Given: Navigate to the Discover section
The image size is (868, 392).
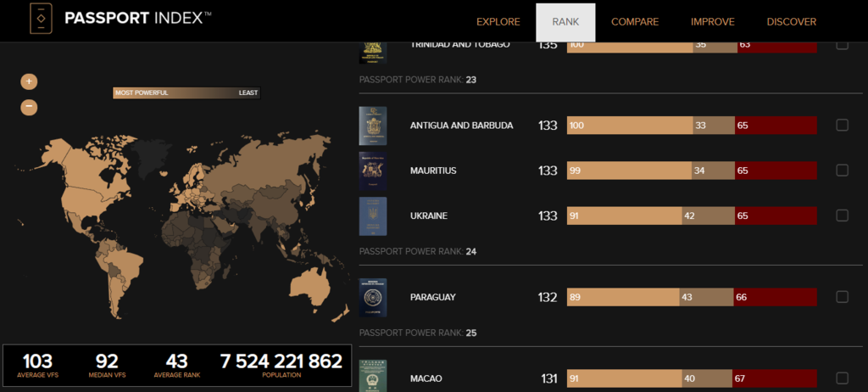Looking at the screenshot, I should click(x=791, y=22).
